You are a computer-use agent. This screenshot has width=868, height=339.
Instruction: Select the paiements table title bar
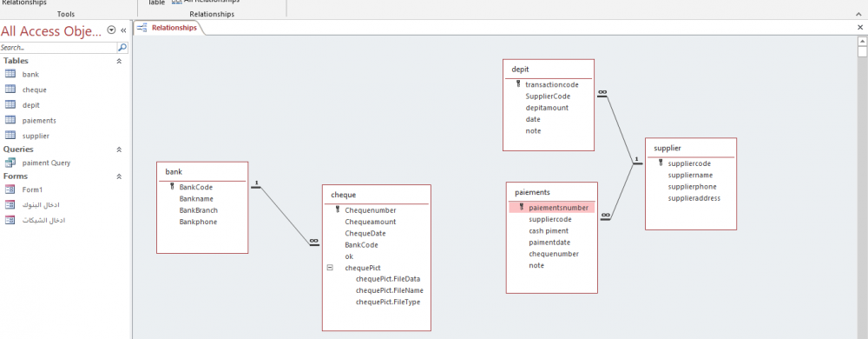tap(552, 192)
